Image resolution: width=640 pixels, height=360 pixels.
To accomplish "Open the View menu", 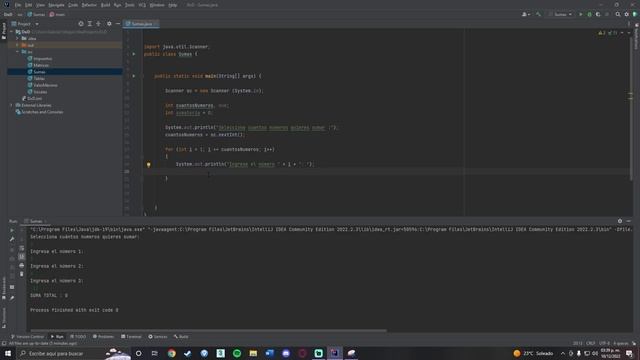I will (x=40, y=5).
